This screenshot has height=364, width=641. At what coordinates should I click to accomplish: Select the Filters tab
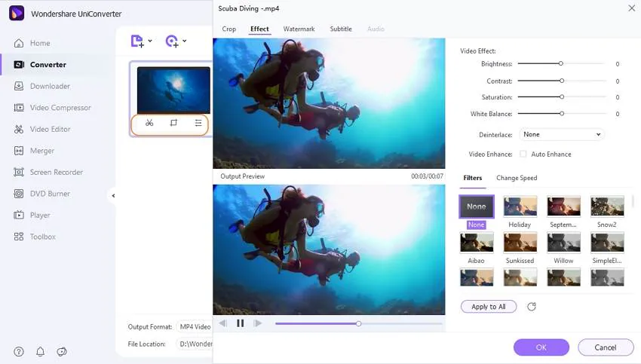pos(473,178)
